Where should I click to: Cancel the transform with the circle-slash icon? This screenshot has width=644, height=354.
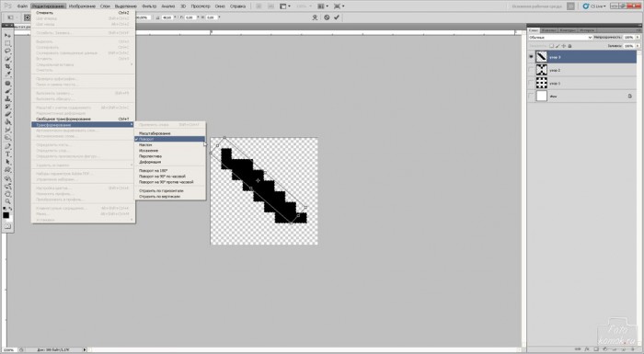(x=327, y=17)
